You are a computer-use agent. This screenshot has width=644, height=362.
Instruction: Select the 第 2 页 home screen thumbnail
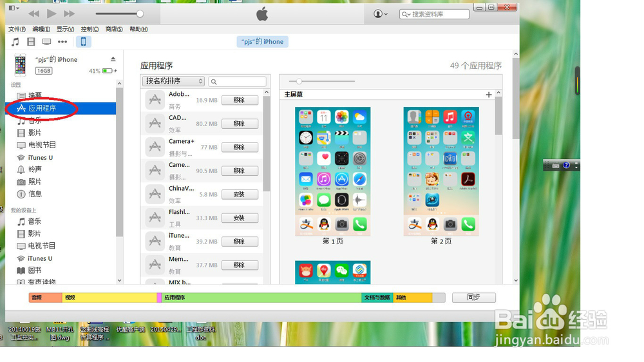tap(441, 171)
